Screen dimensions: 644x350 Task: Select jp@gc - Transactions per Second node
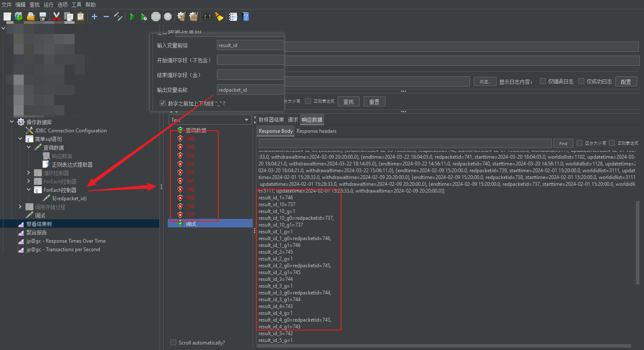[x=63, y=249]
